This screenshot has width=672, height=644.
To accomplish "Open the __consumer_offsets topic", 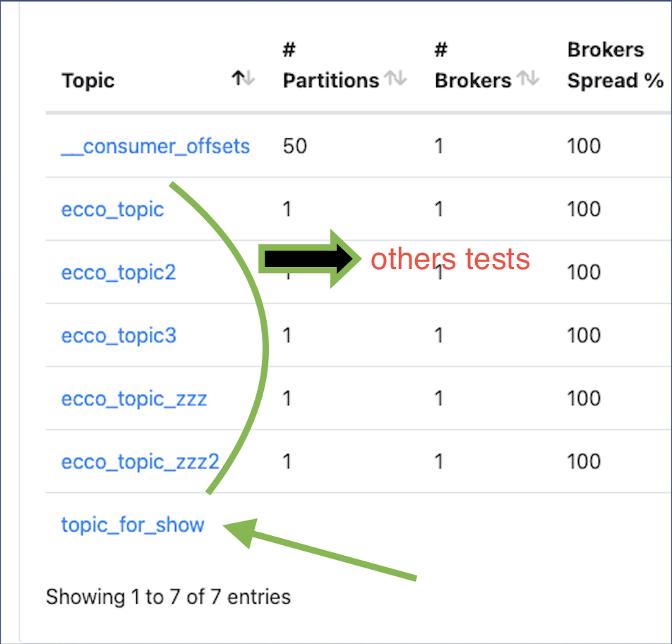I will [155, 146].
